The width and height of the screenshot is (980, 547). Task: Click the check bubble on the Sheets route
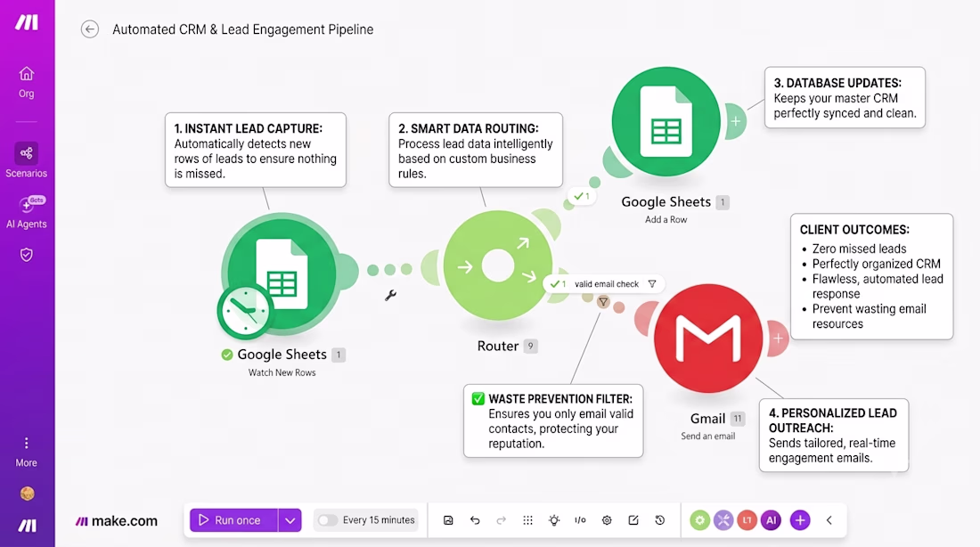coord(581,196)
